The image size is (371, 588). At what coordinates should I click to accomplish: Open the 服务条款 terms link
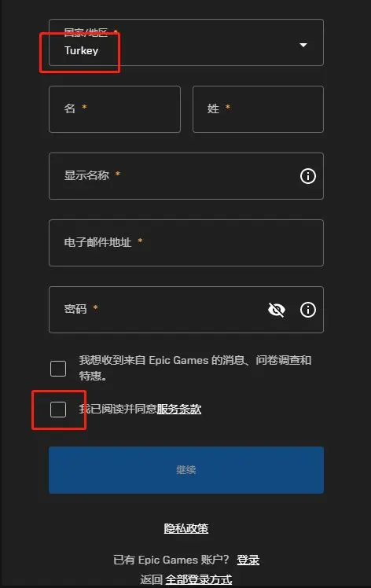pyautogui.click(x=179, y=409)
